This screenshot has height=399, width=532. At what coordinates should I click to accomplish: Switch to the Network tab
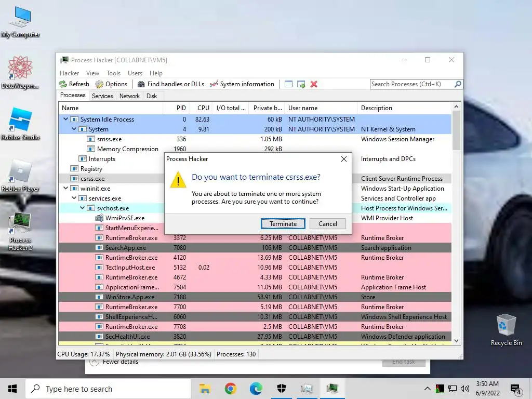click(x=129, y=96)
